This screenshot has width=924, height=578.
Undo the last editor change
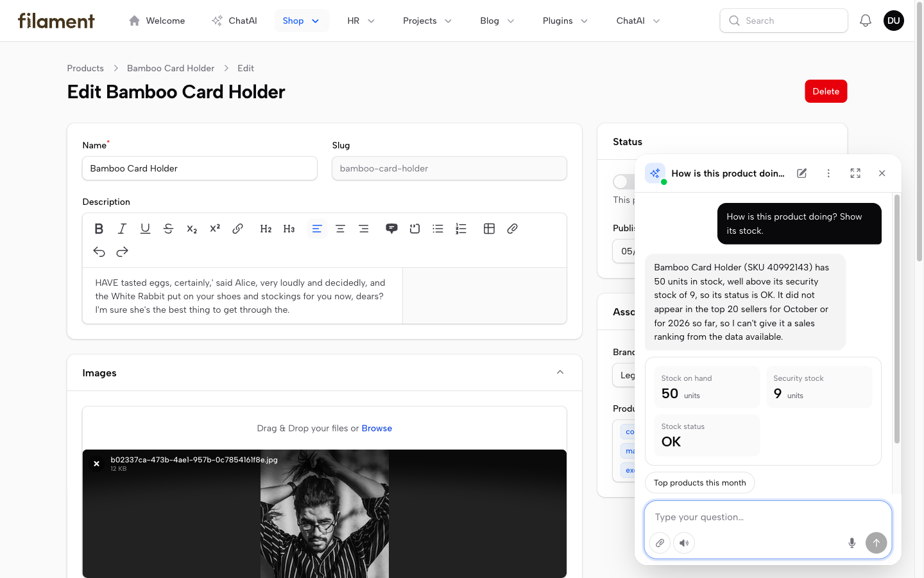pyautogui.click(x=99, y=252)
